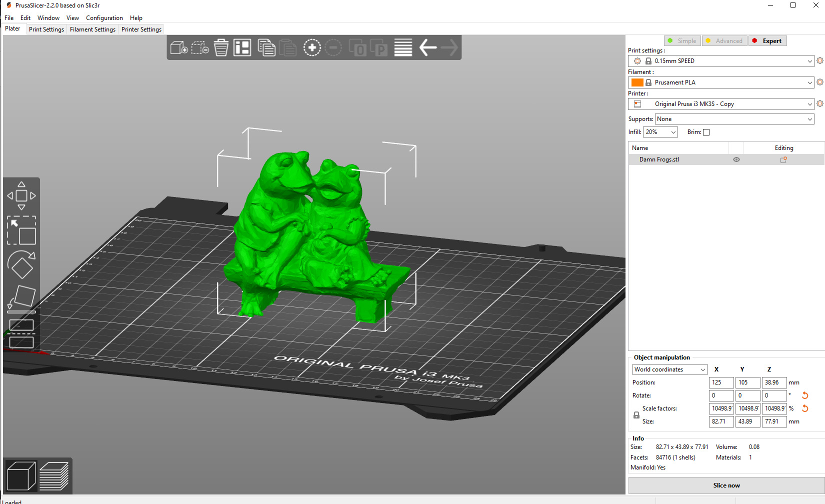Open the Supports dropdown
The width and height of the screenshot is (825, 504).
point(734,119)
